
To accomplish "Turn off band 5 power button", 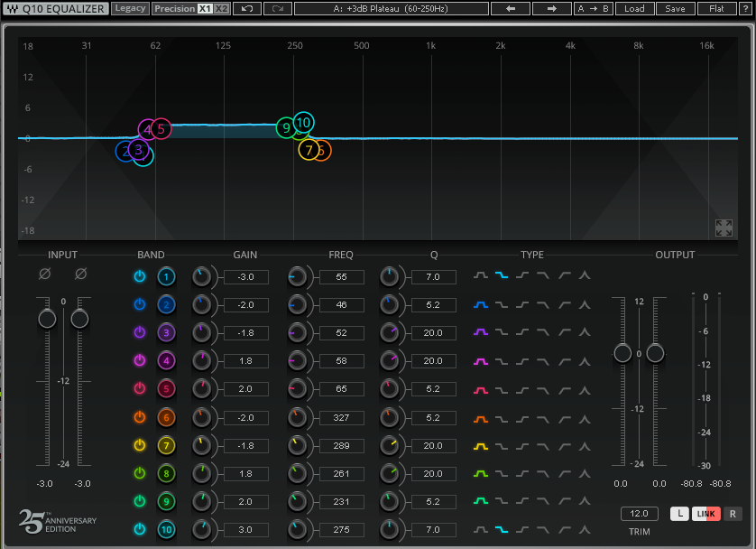I will tap(140, 388).
